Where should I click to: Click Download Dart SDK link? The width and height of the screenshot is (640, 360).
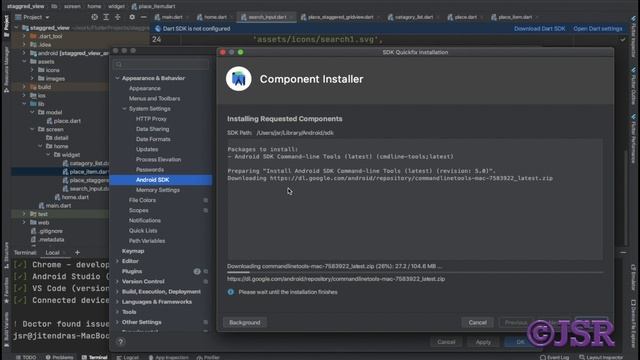[x=540, y=29]
